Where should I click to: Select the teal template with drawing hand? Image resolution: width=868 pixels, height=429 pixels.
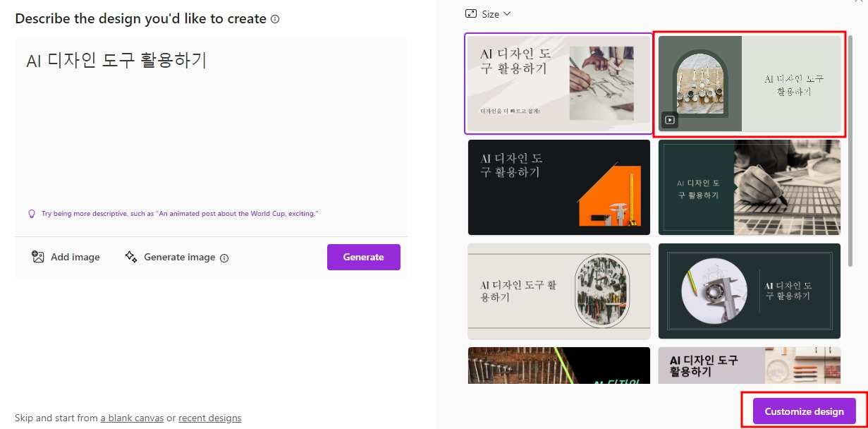coord(750,187)
